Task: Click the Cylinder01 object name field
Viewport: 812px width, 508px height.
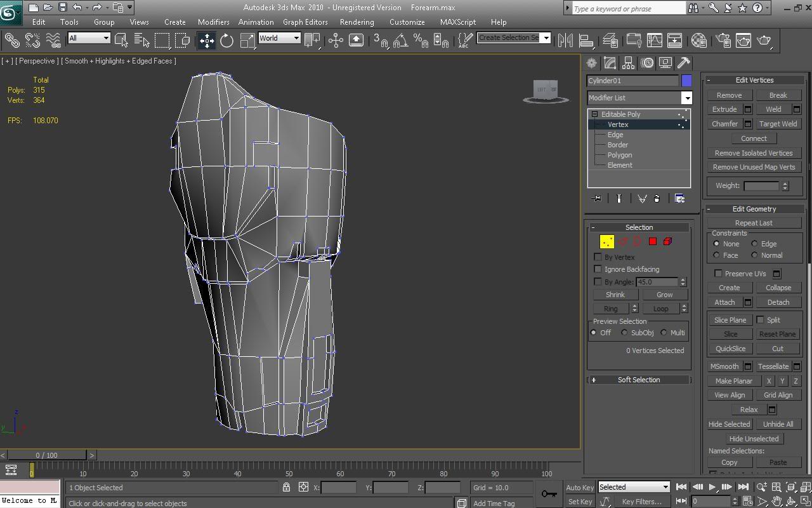Action: click(632, 81)
